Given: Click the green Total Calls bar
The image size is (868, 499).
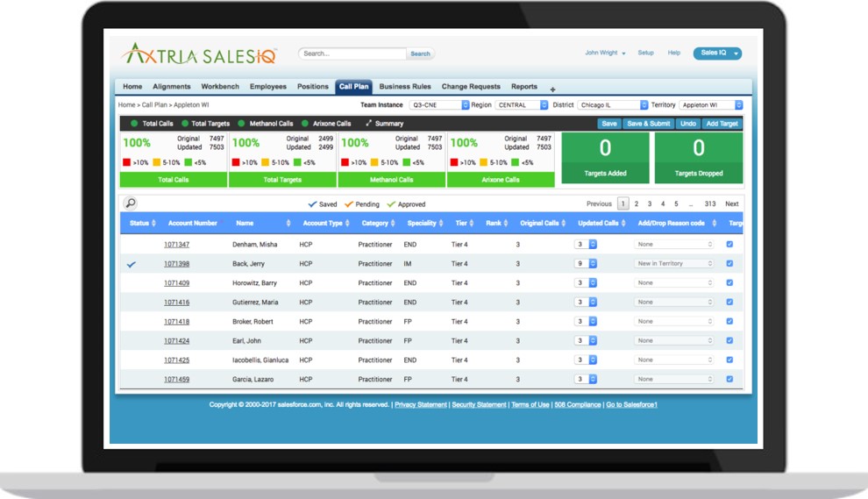Looking at the screenshot, I should click(x=173, y=180).
